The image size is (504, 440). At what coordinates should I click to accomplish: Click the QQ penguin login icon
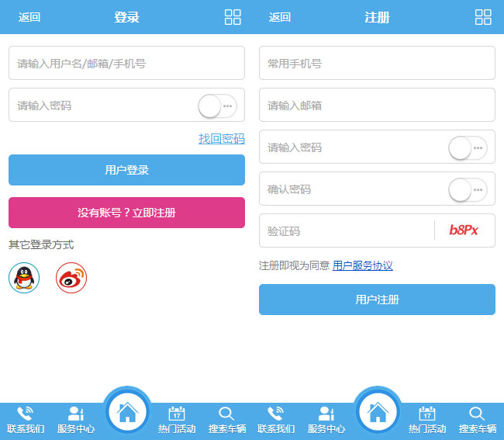coord(24,278)
